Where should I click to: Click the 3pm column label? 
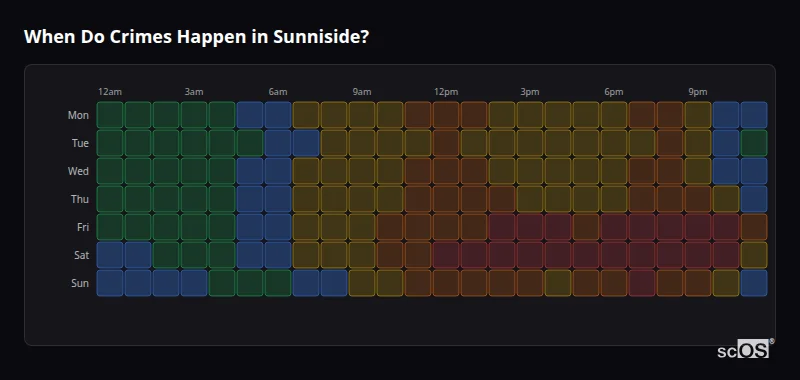coord(530,92)
